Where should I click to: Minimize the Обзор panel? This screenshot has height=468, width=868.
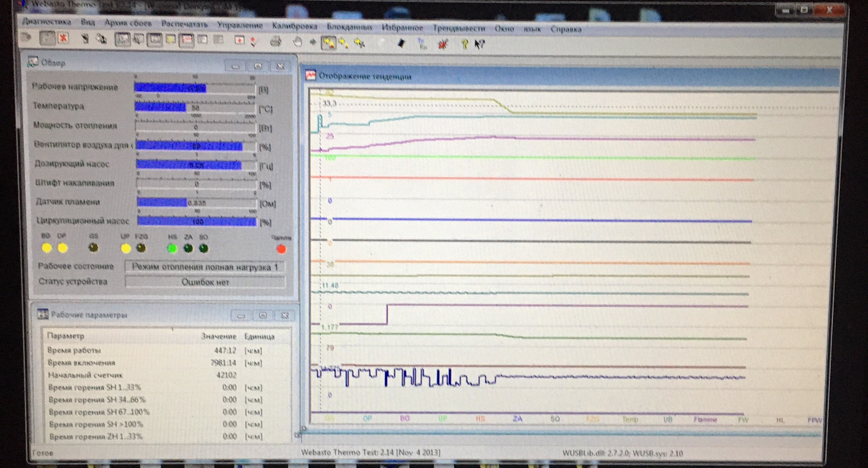235,66
